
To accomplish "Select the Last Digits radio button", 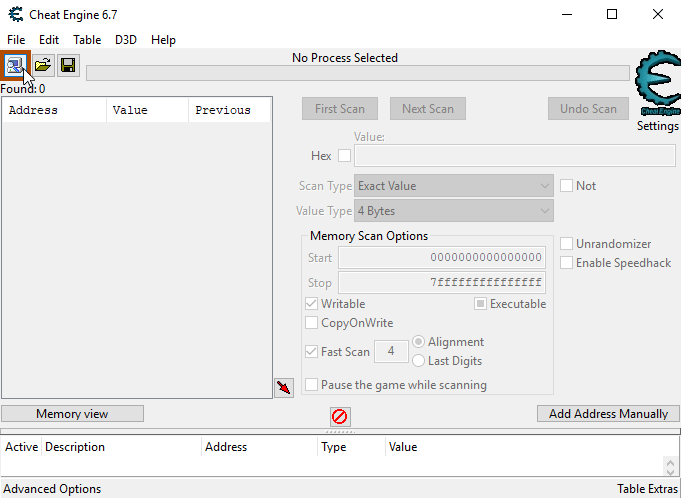I will pyautogui.click(x=418, y=361).
